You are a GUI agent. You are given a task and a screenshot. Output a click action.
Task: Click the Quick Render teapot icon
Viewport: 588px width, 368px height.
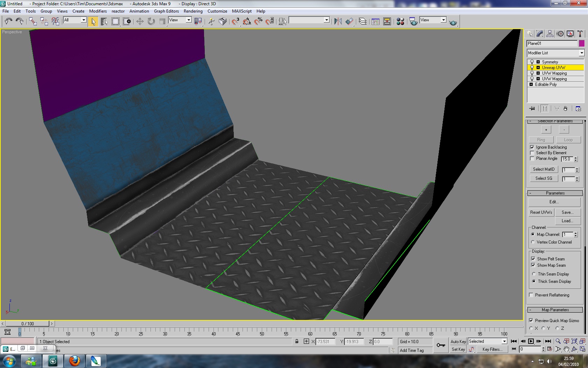[x=453, y=22]
